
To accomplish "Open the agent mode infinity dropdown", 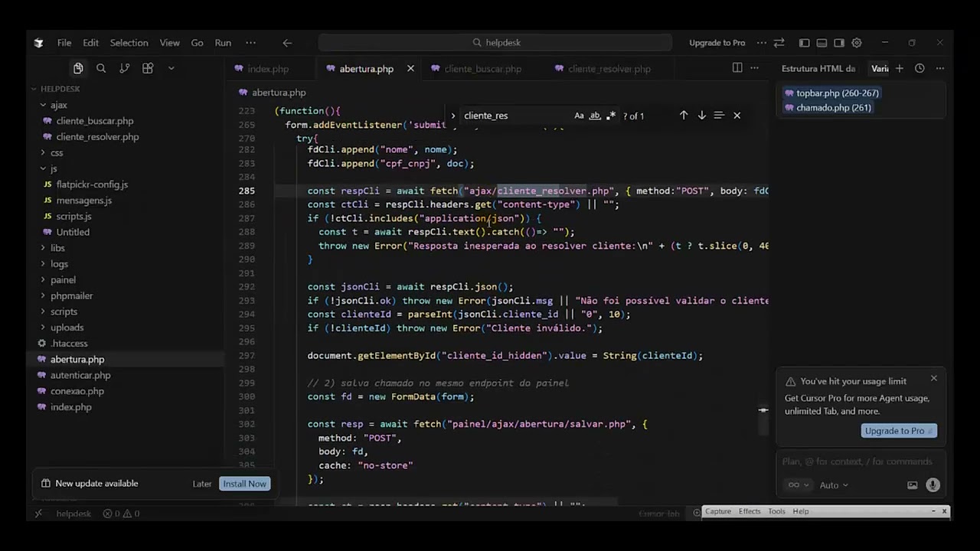I will pyautogui.click(x=798, y=485).
